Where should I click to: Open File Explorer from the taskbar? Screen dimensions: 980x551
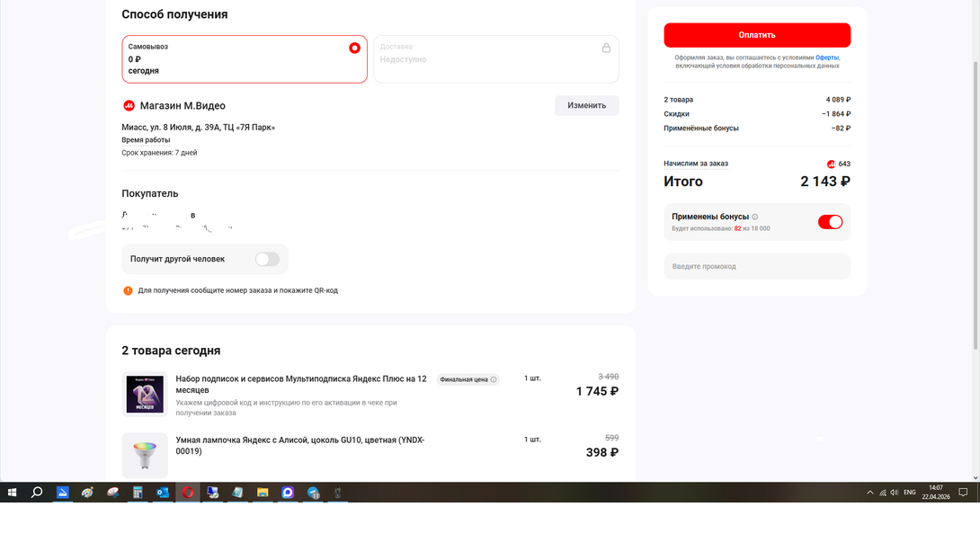point(263,493)
